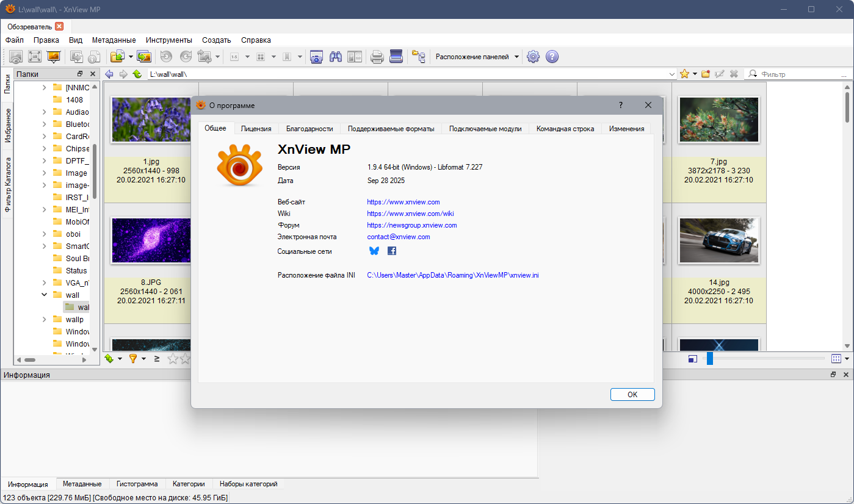Click the slideshow toolbar icon

click(x=54, y=57)
